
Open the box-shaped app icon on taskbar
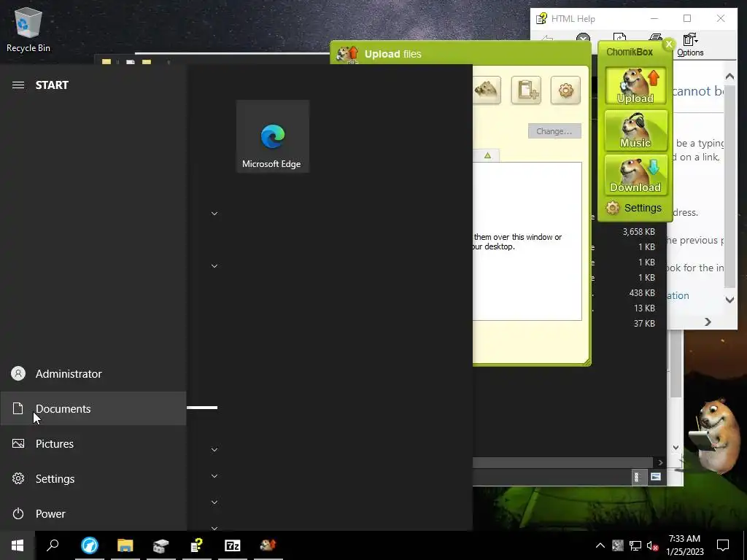pos(161,545)
